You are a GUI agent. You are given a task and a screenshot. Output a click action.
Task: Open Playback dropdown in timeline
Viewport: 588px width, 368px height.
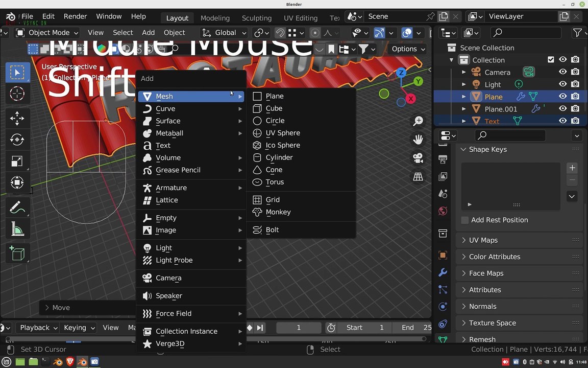tap(38, 328)
